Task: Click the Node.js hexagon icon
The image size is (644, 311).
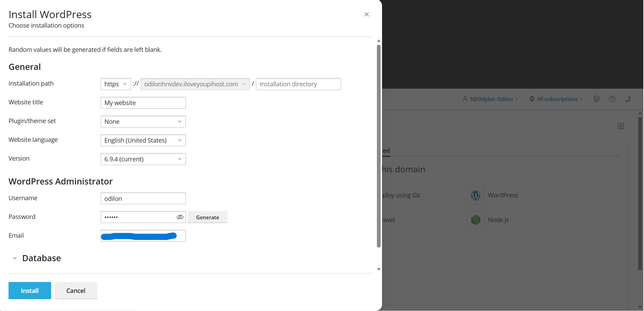Action: point(475,220)
